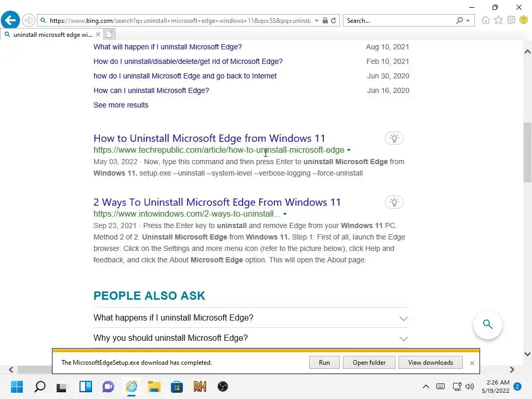Refresh the page with reload icon
The height and width of the screenshot is (399, 532).
point(334,20)
